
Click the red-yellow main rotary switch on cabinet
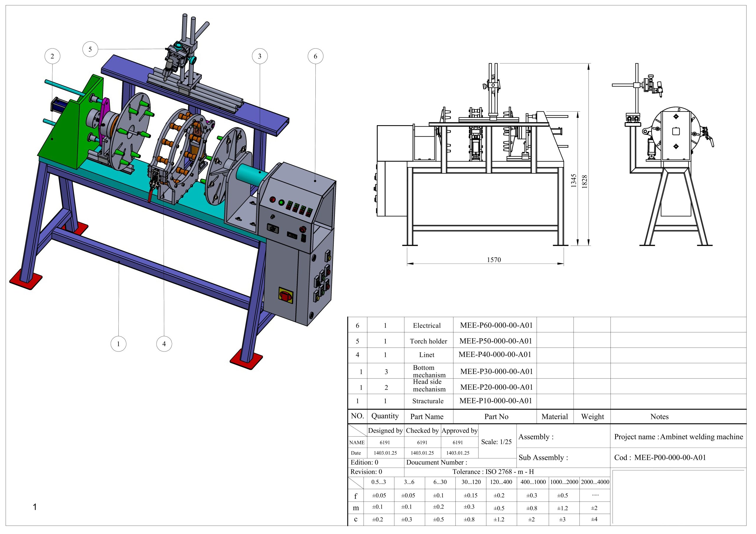pyautogui.click(x=285, y=295)
